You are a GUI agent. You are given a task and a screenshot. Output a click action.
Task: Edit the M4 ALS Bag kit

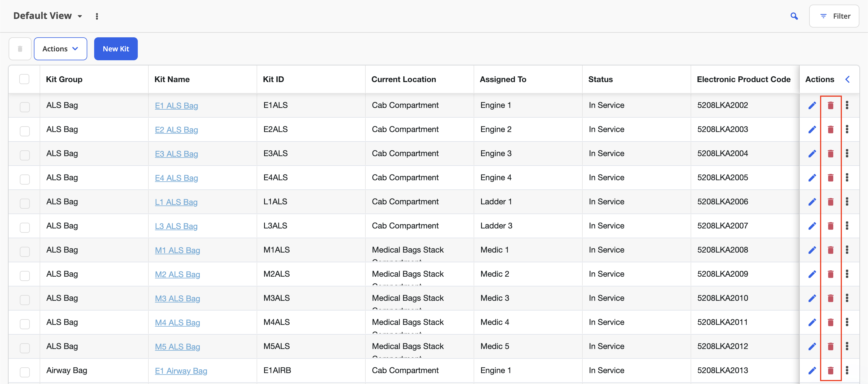812,322
